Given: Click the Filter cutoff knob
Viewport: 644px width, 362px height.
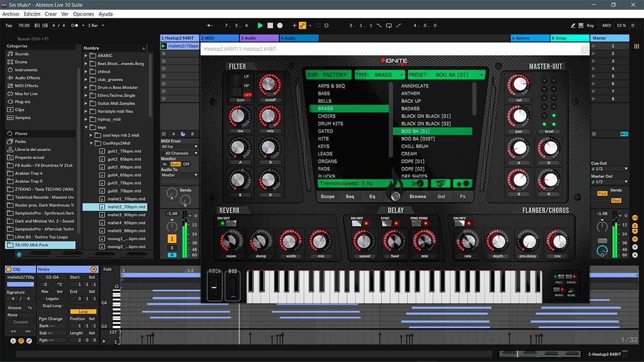Looking at the screenshot, I should (269, 85).
